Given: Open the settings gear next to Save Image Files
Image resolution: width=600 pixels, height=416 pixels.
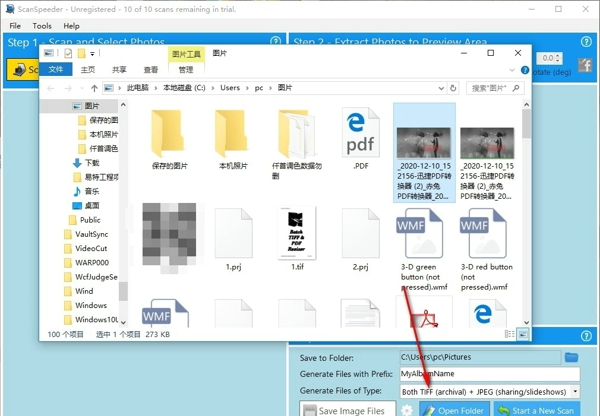Looking at the screenshot, I should (x=407, y=410).
